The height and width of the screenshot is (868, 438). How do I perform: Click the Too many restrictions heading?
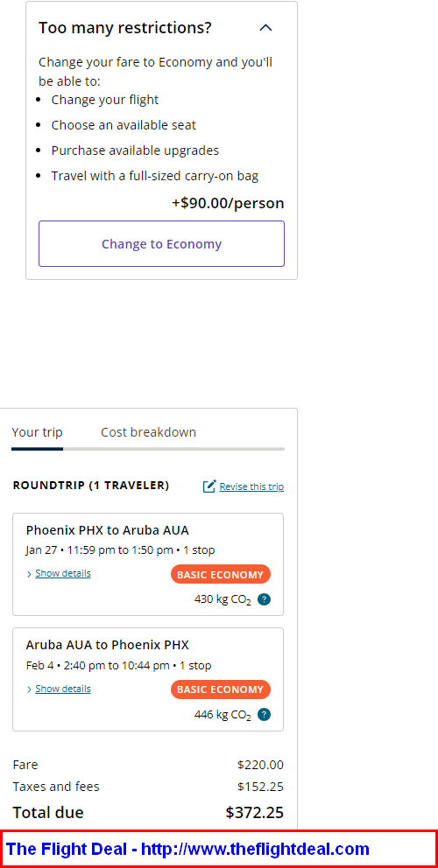tap(125, 28)
